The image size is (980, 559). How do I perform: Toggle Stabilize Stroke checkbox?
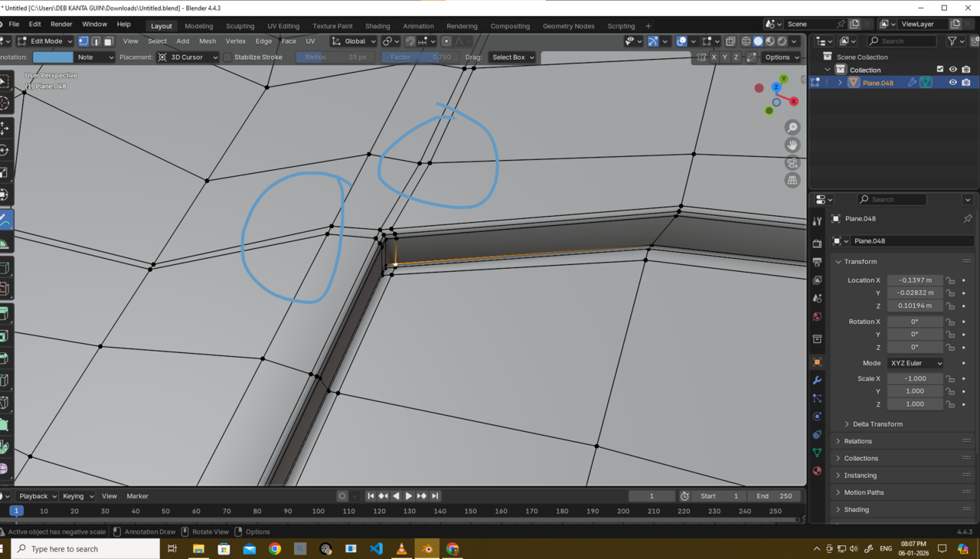[x=227, y=57]
